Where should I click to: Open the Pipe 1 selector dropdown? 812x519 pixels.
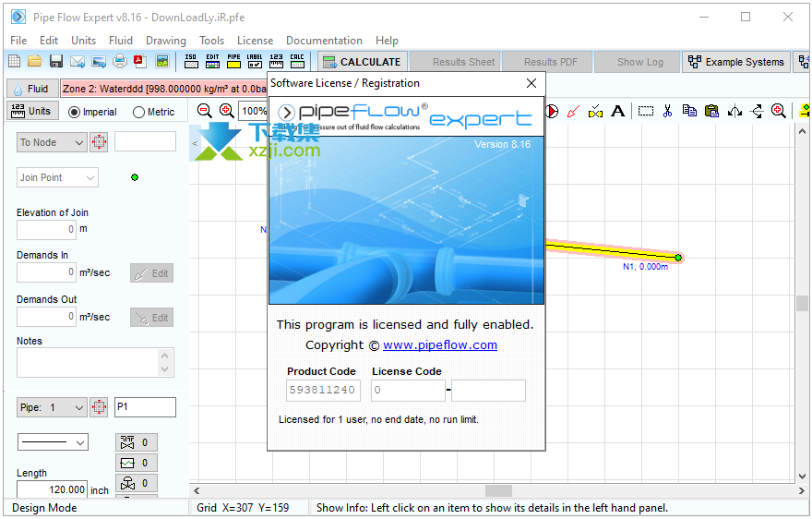tap(52, 407)
